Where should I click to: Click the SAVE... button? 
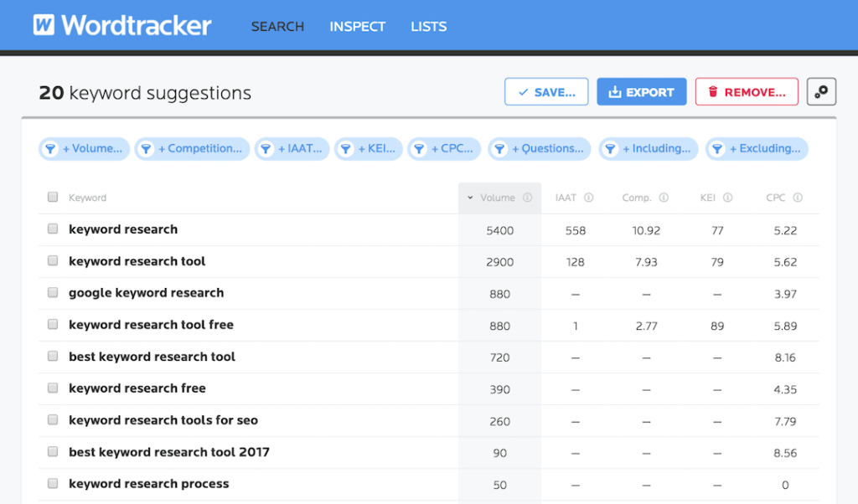pyautogui.click(x=546, y=92)
